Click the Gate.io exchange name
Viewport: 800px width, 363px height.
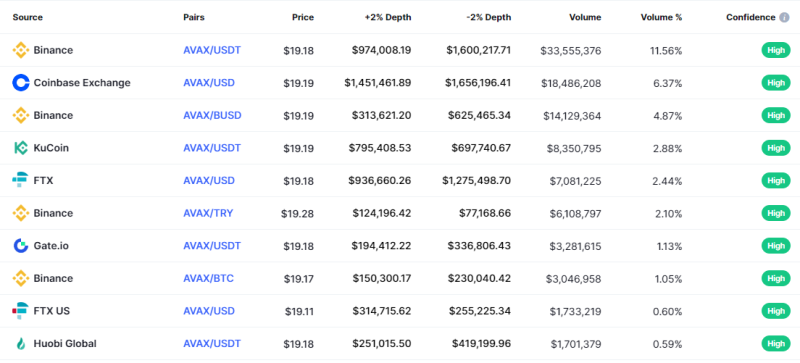(x=51, y=246)
